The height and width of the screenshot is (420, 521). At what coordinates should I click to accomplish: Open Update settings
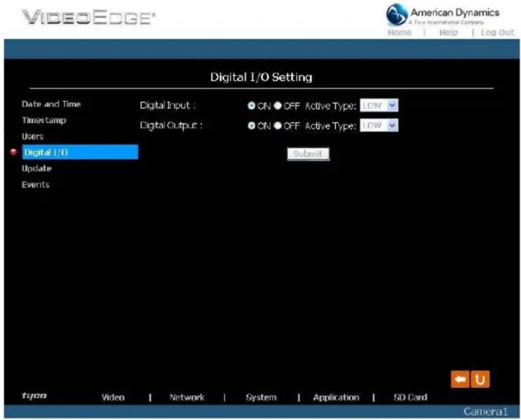[37, 169]
